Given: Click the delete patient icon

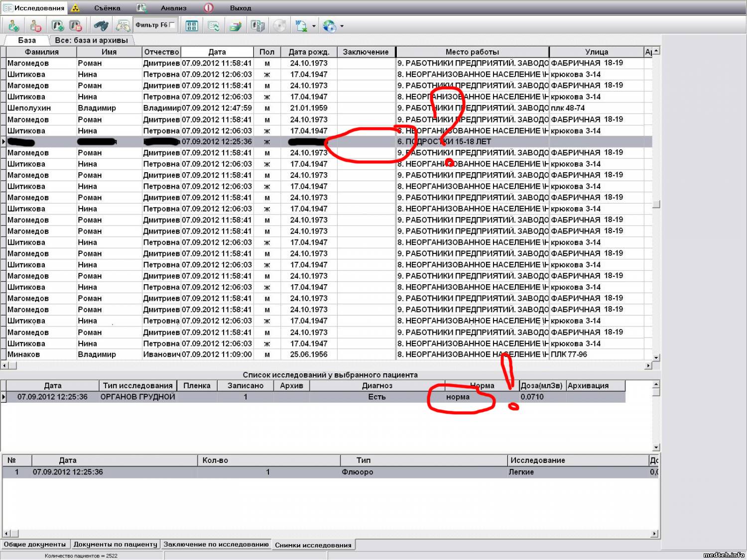Looking at the screenshot, I should (35, 25).
